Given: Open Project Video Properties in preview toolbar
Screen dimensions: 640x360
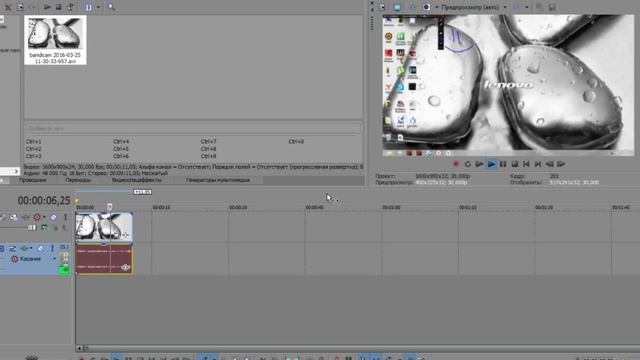Looking at the screenshot, I should click(x=382, y=7).
